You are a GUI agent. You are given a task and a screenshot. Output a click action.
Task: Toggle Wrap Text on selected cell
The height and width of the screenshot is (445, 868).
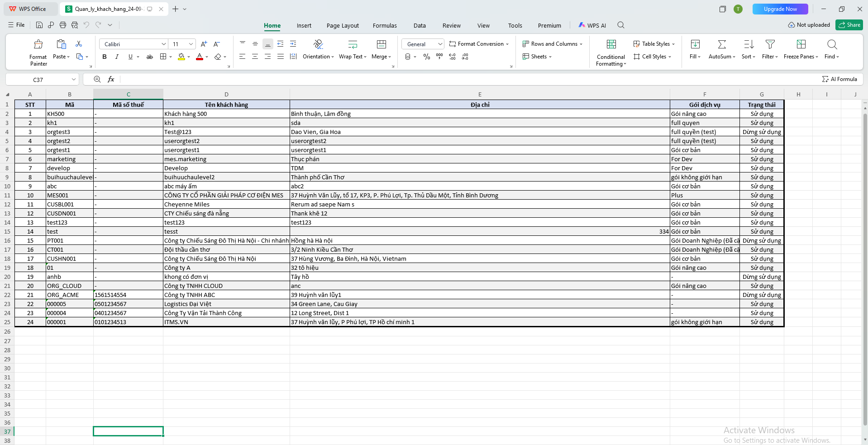pos(353,50)
